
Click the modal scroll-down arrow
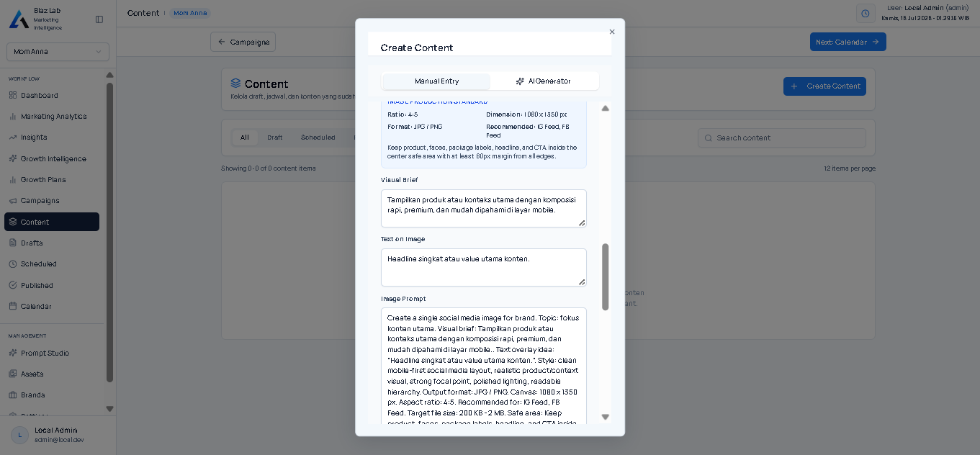point(605,417)
